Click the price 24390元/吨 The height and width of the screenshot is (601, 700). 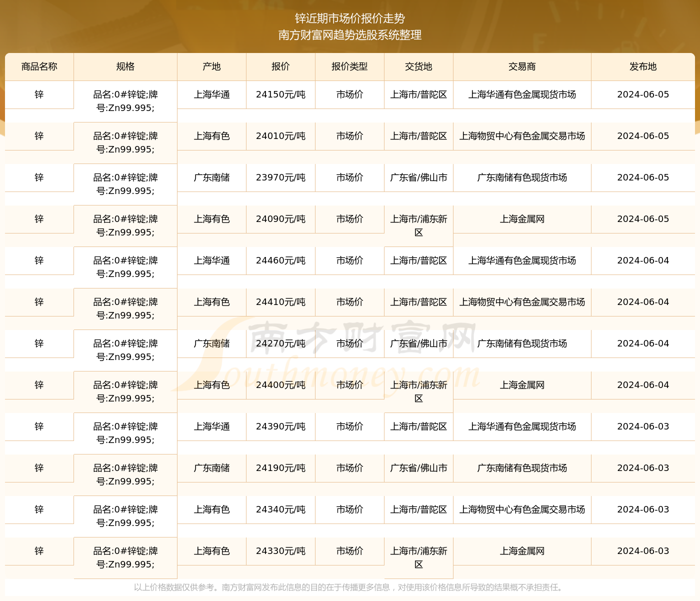pyautogui.click(x=280, y=426)
